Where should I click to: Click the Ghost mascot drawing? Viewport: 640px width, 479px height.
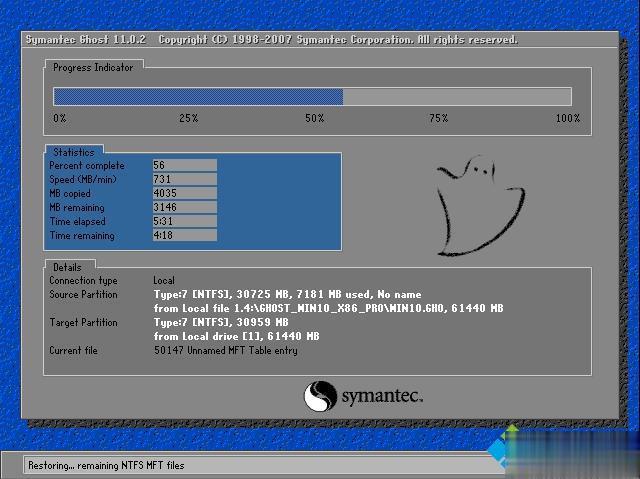(481, 205)
